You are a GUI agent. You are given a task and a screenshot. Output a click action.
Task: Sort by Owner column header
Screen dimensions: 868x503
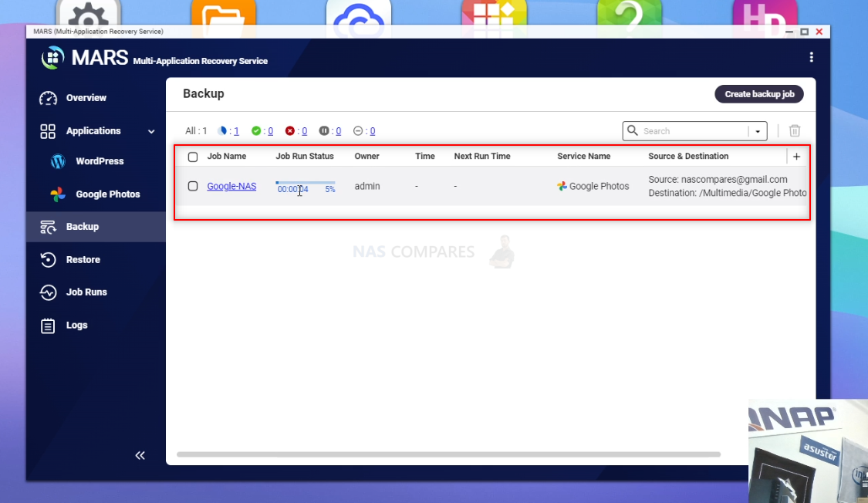click(366, 157)
